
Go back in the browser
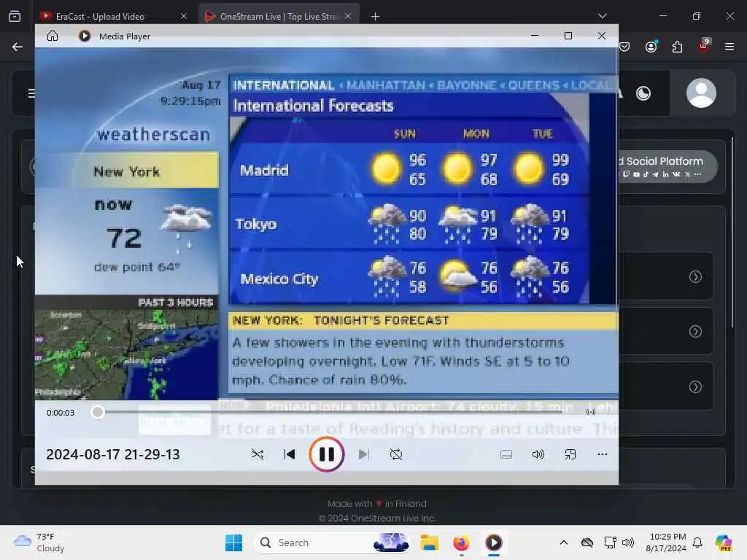pyautogui.click(x=18, y=47)
